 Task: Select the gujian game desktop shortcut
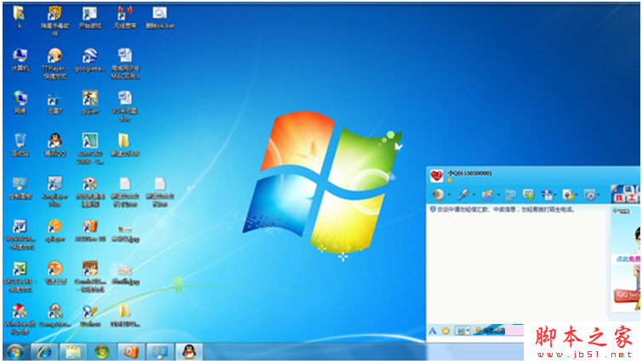coord(89,102)
